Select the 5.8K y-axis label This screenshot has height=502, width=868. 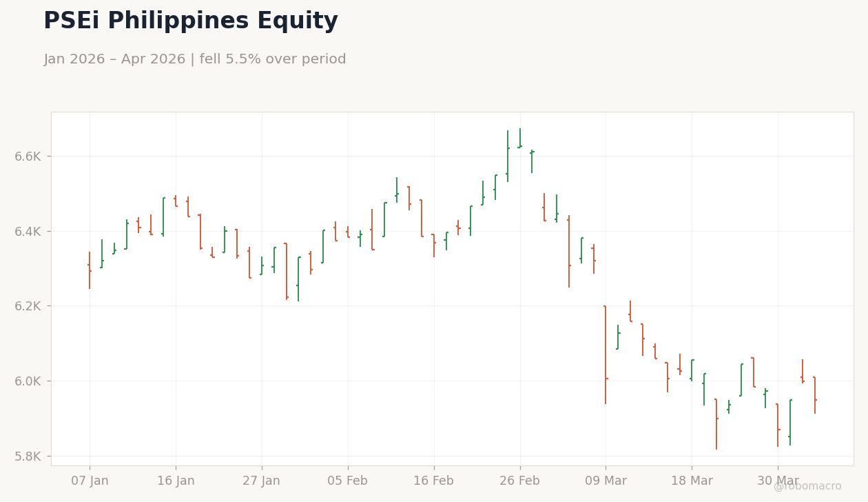coord(28,456)
